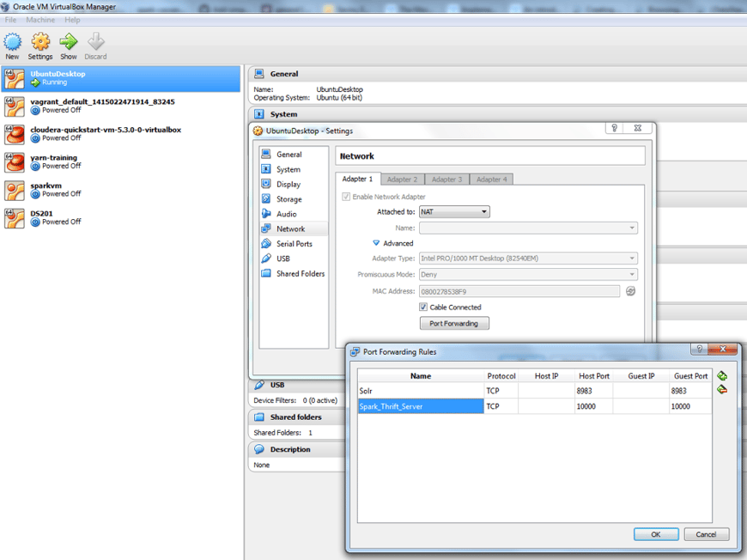Open the Attached to NAT dropdown

pos(454,211)
